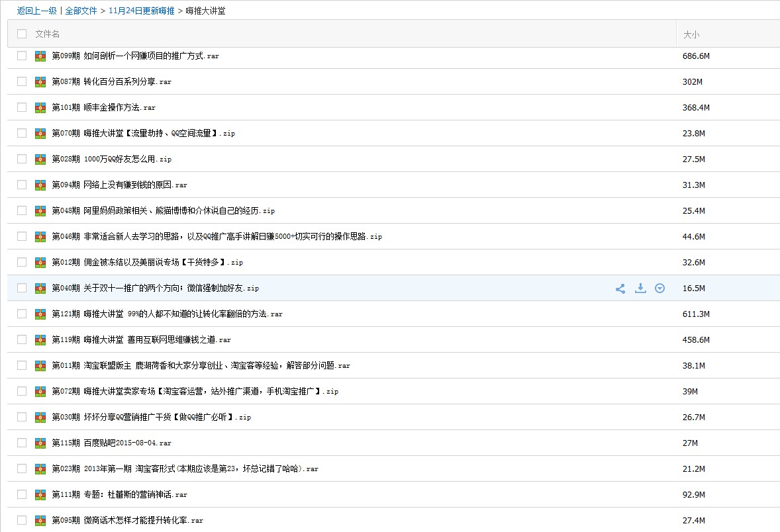
Task: Sort by the 文件名 column header
Action: point(47,34)
